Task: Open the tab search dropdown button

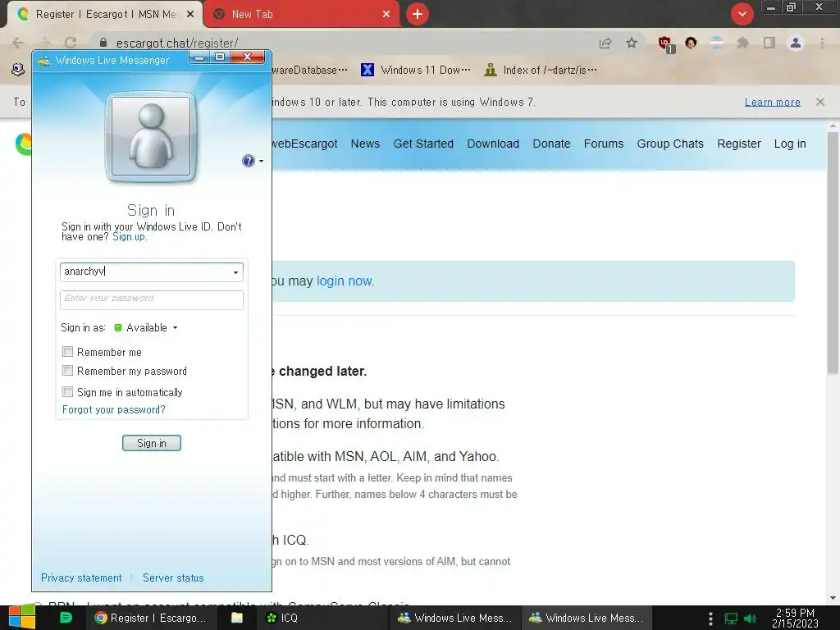Action: click(x=742, y=14)
